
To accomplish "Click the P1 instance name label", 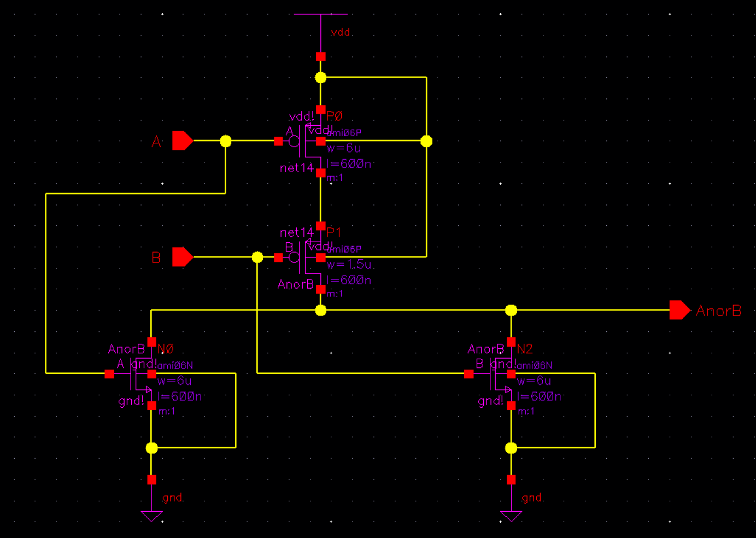I will (334, 232).
